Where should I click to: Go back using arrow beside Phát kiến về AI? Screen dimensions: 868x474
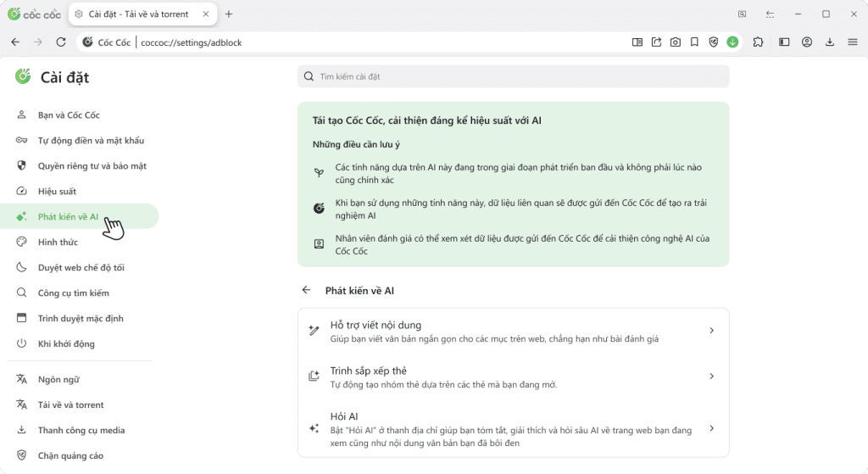(x=306, y=290)
